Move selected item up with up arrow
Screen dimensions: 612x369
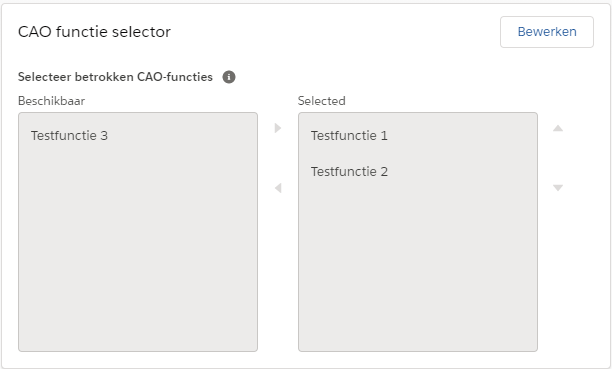point(558,128)
